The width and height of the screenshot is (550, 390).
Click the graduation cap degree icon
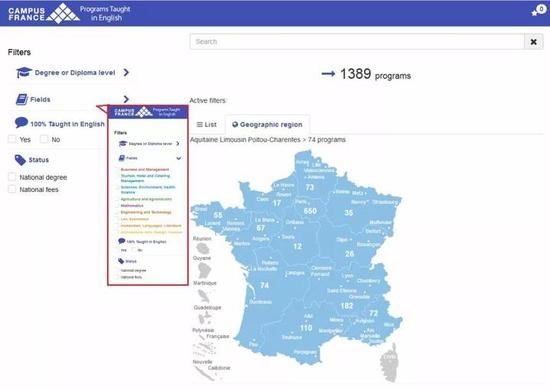pos(24,73)
